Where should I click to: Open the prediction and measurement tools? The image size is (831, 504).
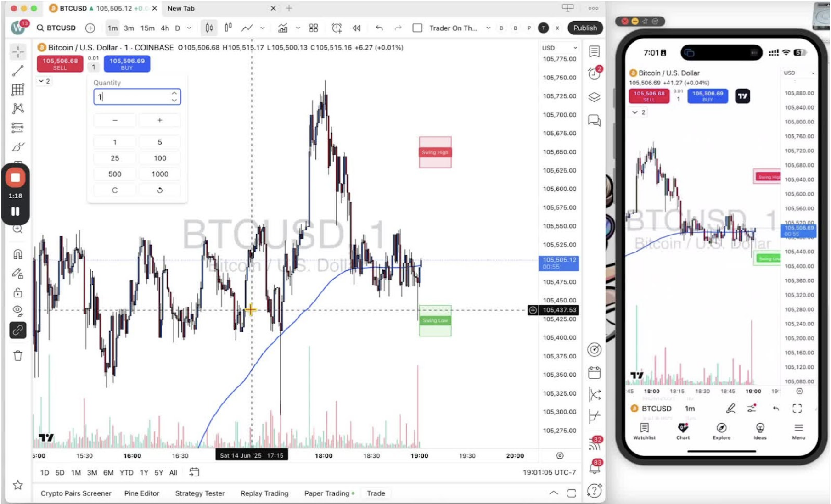coord(18,127)
